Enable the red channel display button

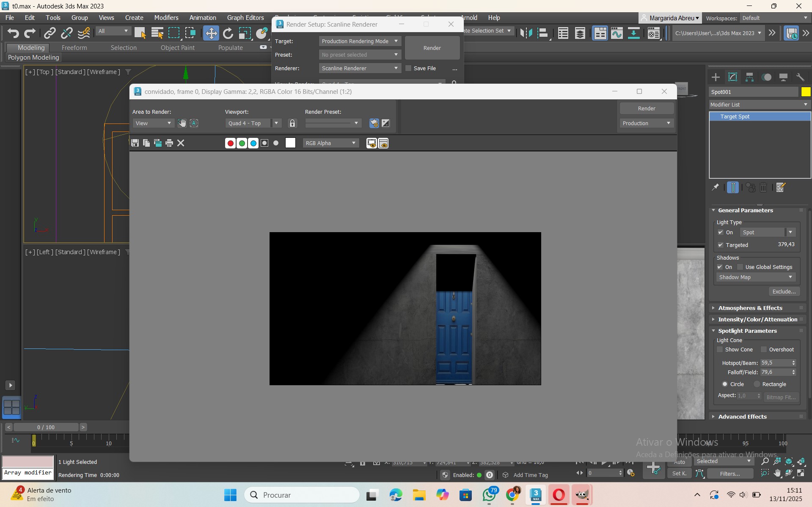[230, 143]
